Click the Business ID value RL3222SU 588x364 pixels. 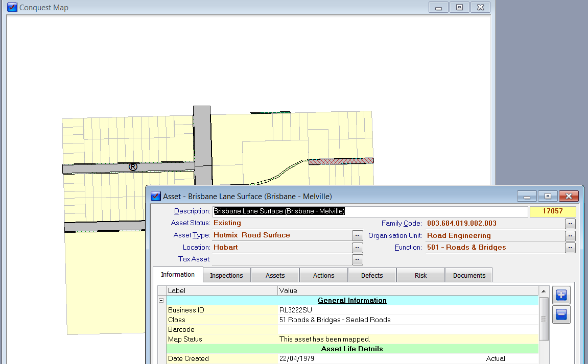pos(295,310)
